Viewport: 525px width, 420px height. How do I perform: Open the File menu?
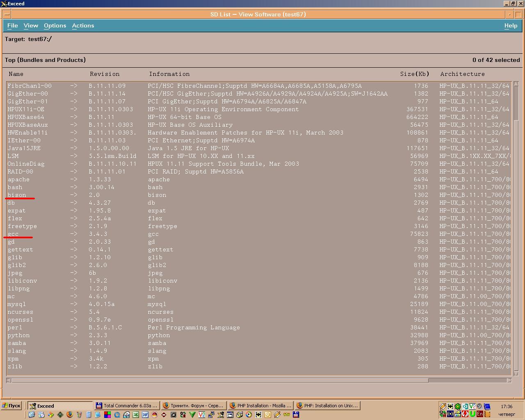12,25
